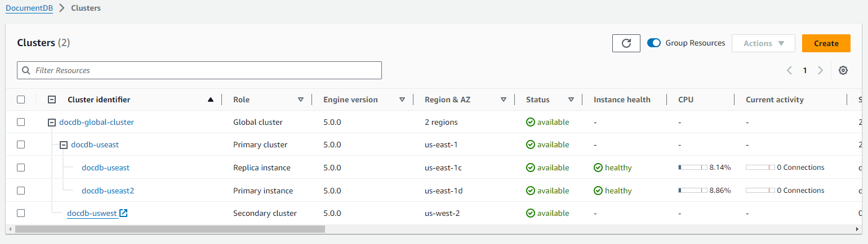Collapse all rows via header expander
The image size is (868, 244).
tap(52, 100)
